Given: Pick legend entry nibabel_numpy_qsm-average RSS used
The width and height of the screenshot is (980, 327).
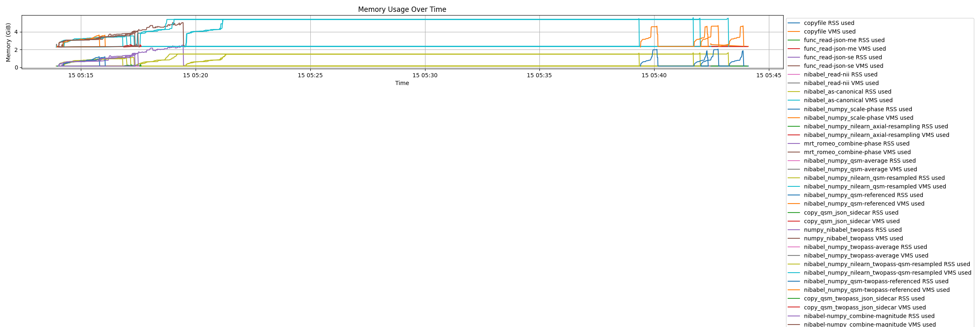Looking at the screenshot, I should 852,161.
